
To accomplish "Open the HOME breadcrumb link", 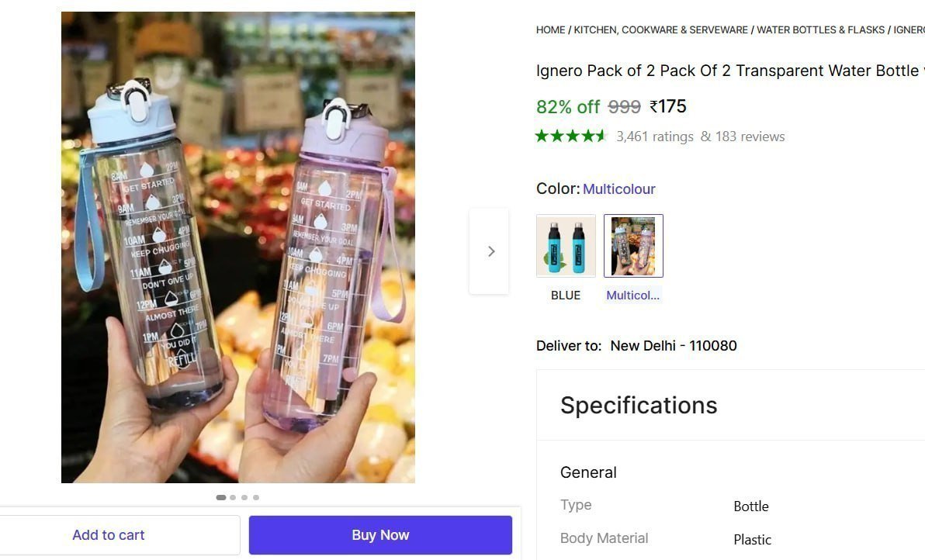I will 550,29.
